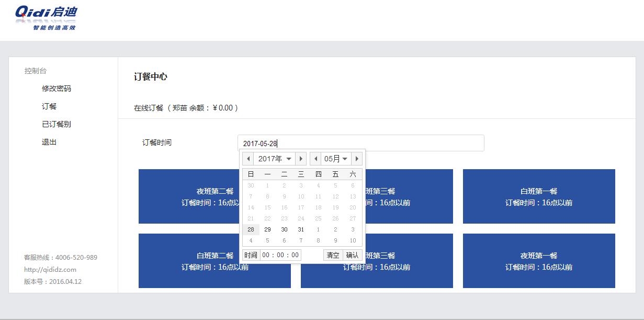Confirm date with 确认 button
Viewport: 644px width, 320px height.
(353, 255)
